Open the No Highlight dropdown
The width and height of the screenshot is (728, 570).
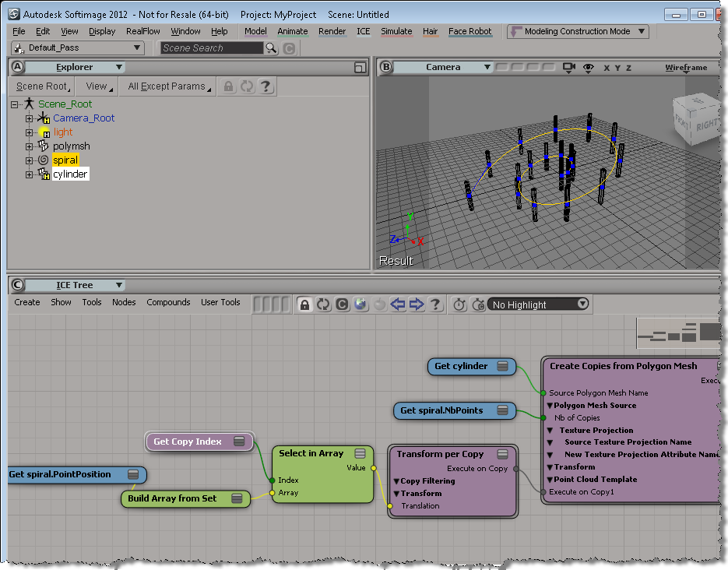[x=582, y=304]
